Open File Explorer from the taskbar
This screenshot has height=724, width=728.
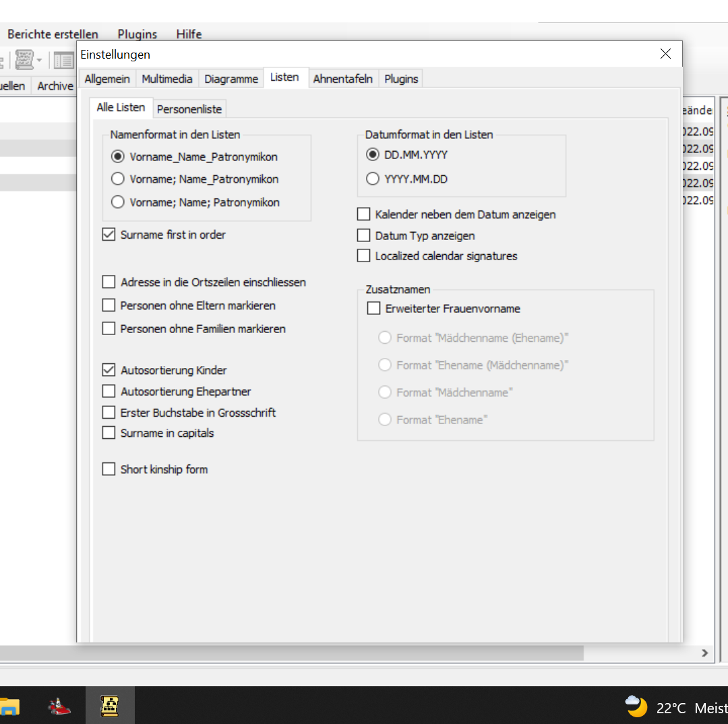coord(8,706)
